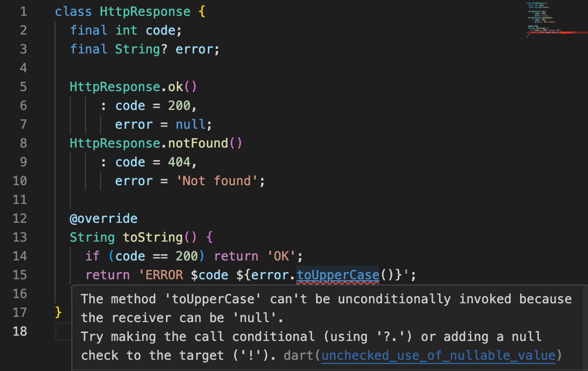Open the unchecked_use_of_nullable_value diagnostic link
588x371 pixels.
tap(438, 356)
